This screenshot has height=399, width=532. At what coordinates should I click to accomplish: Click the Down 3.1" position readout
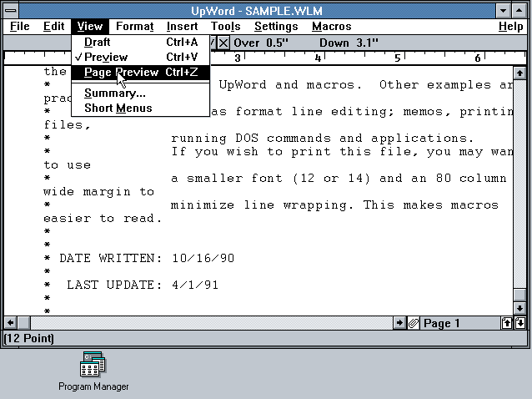[349, 43]
